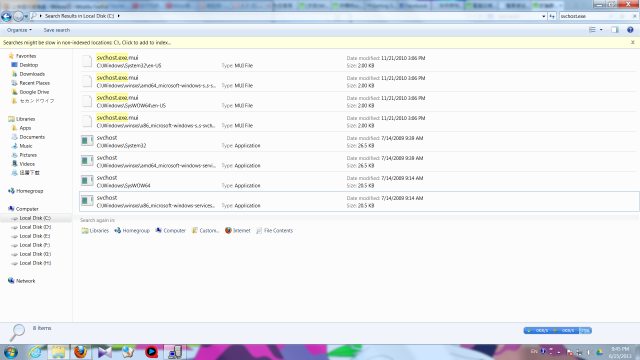Click Save search in toolbar
640x360 pixels.
[x=57, y=30]
